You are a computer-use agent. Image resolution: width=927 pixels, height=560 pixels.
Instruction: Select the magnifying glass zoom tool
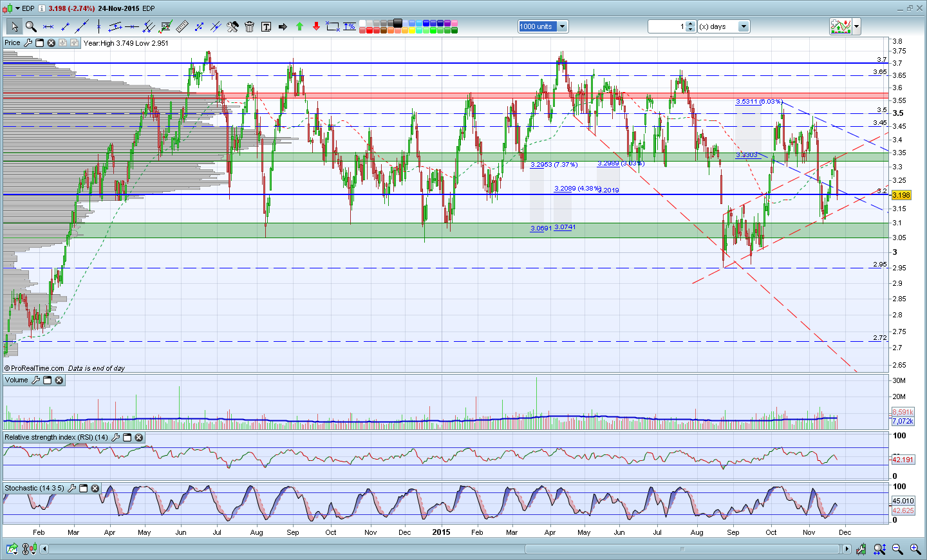pos(30,26)
